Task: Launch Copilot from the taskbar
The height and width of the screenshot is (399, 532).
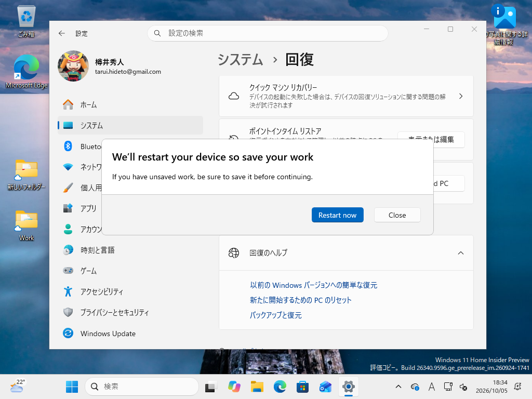Action: click(234, 387)
